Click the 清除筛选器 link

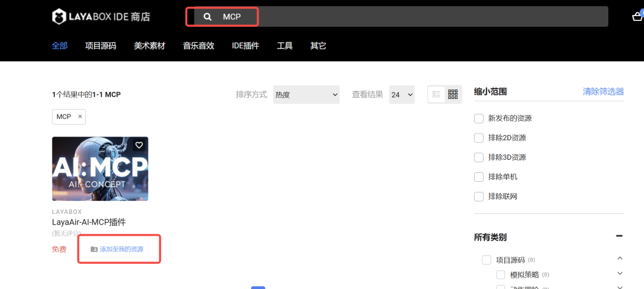coord(603,92)
